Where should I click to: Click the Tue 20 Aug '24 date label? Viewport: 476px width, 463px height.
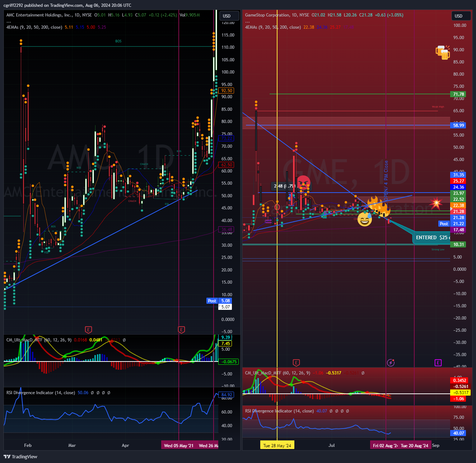[414, 445]
